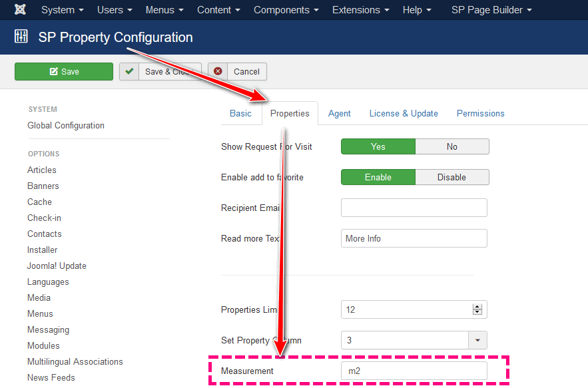This screenshot has height=388, width=588.
Task: Click the configuration sliders icon beside title
Action: pos(21,37)
